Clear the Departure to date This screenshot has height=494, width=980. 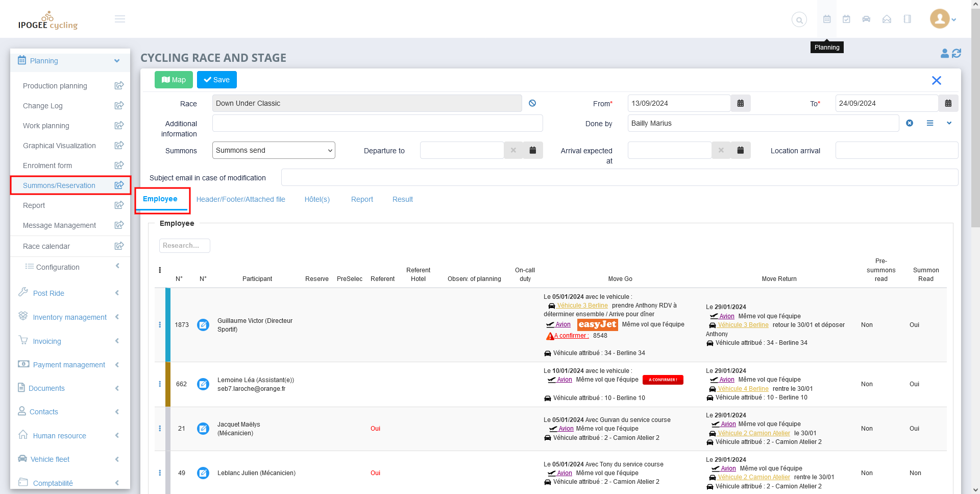coord(513,150)
